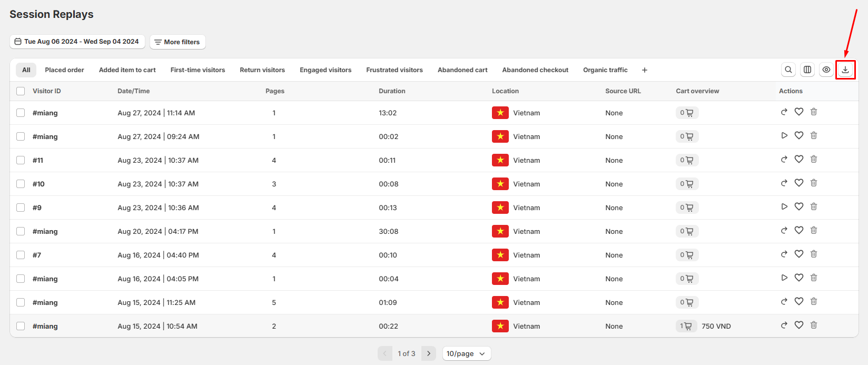Toggle the select-all header checkbox
868x365 pixels.
tap(21, 91)
